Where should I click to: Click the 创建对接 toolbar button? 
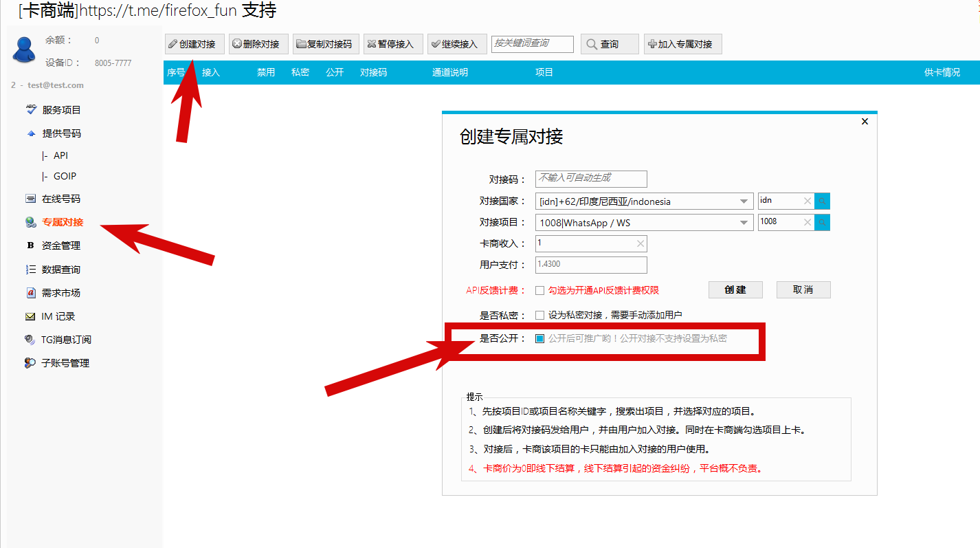click(x=194, y=44)
